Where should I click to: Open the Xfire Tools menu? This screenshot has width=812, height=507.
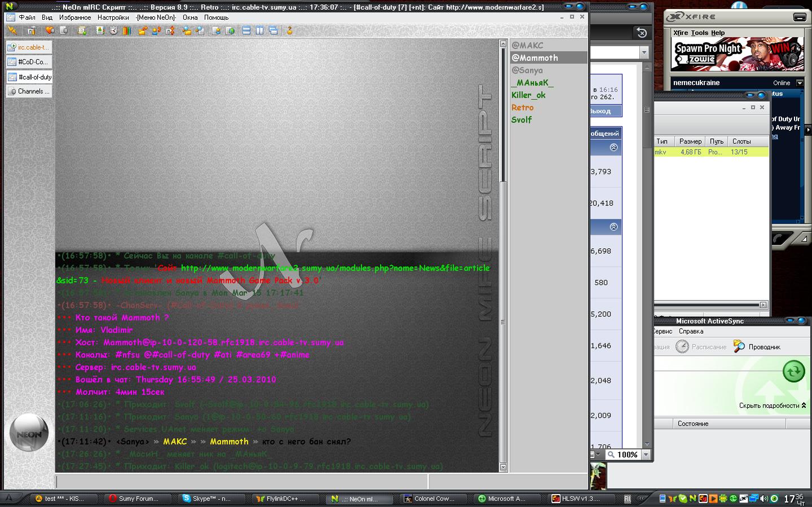[699, 33]
